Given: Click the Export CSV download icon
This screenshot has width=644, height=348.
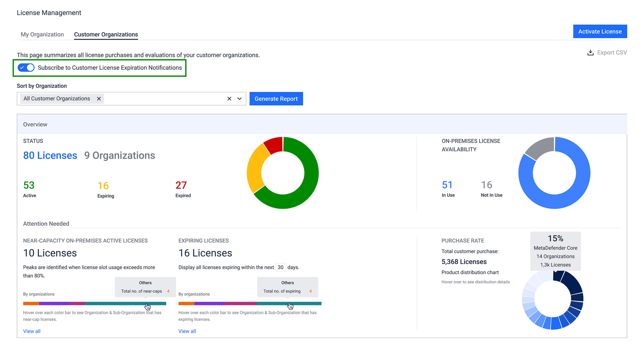Looking at the screenshot, I should [x=591, y=52].
